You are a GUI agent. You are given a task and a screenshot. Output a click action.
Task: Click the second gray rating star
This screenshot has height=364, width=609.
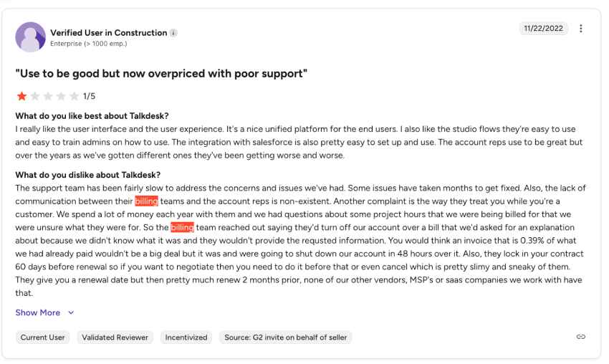pyautogui.click(x=35, y=96)
